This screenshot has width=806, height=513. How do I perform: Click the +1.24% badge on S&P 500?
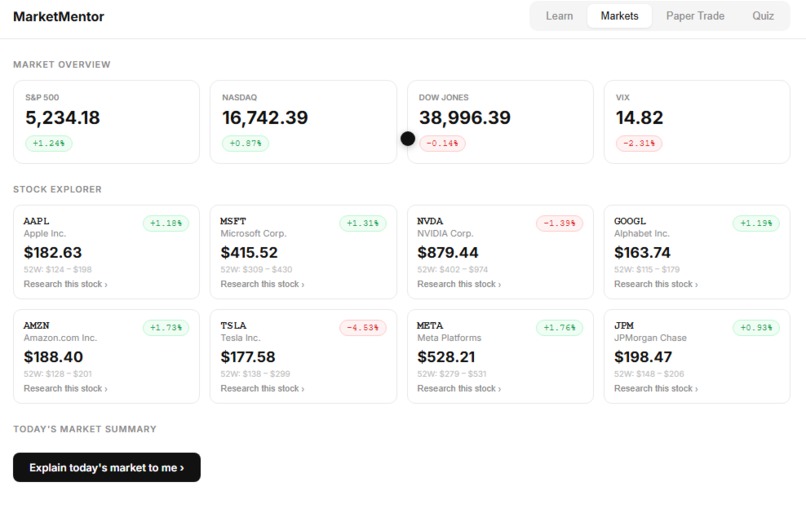[49, 143]
